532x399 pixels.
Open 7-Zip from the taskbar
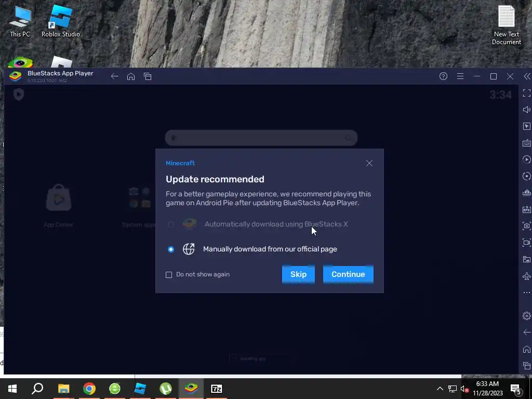click(x=217, y=389)
